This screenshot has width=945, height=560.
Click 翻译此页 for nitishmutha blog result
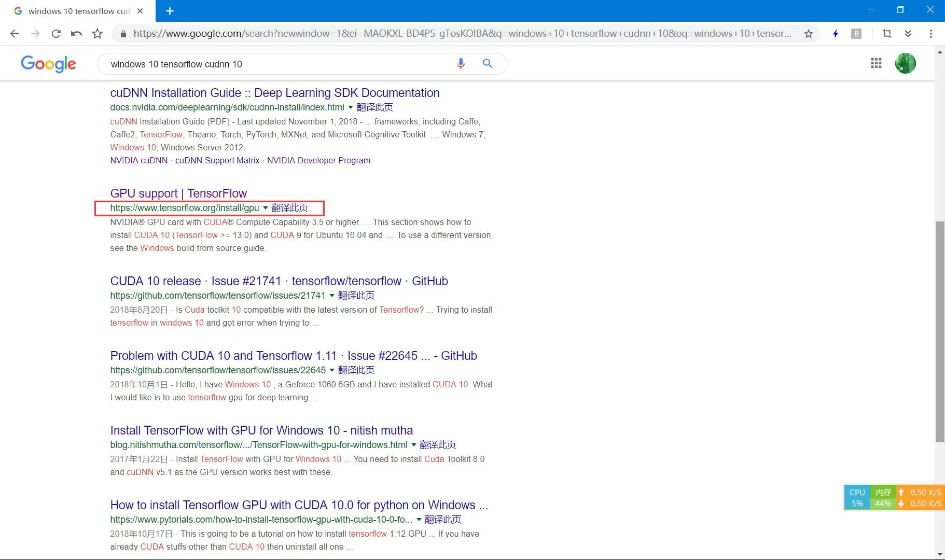(x=438, y=445)
